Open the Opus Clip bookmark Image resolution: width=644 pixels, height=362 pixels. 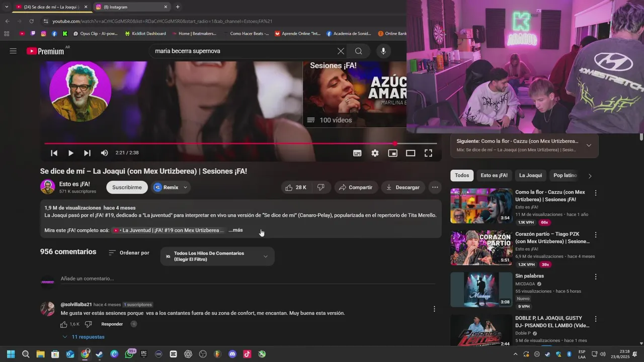[95, 34]
